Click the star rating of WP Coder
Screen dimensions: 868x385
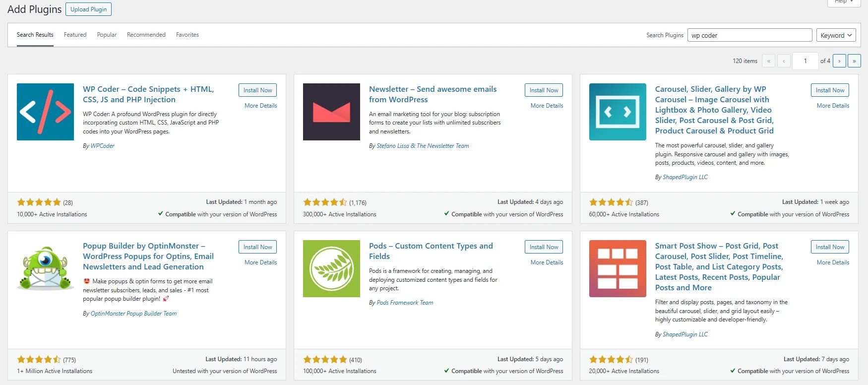pyautogui.click(x=39, y=202)
